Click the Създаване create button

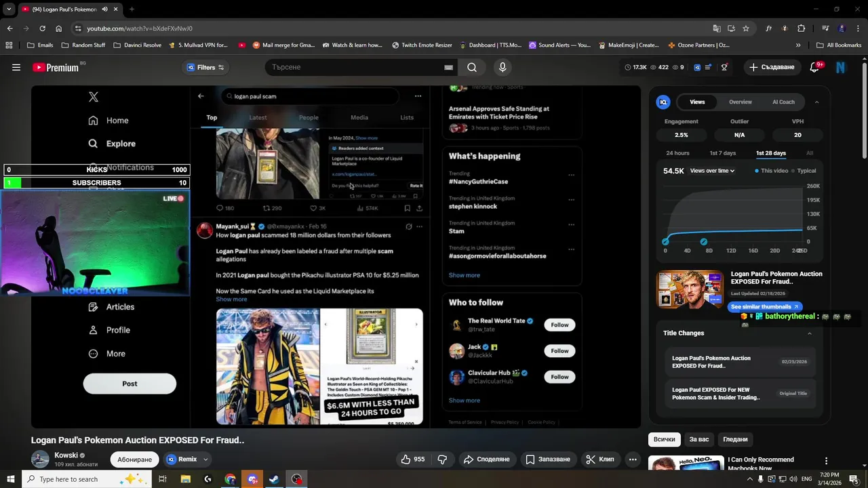(x=771, y=67)
